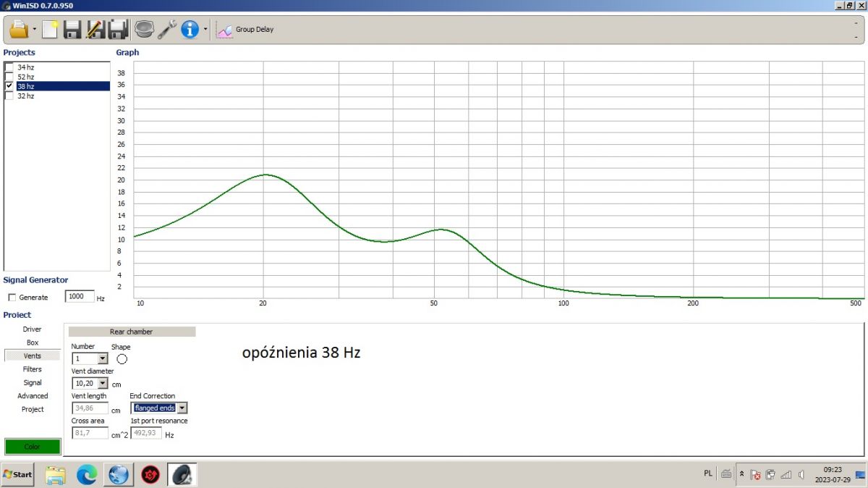Expand the info icon dropdown arrow
The width and height of the screenshot is (868, 488).
pyautogui.click(x=205, y=30)
